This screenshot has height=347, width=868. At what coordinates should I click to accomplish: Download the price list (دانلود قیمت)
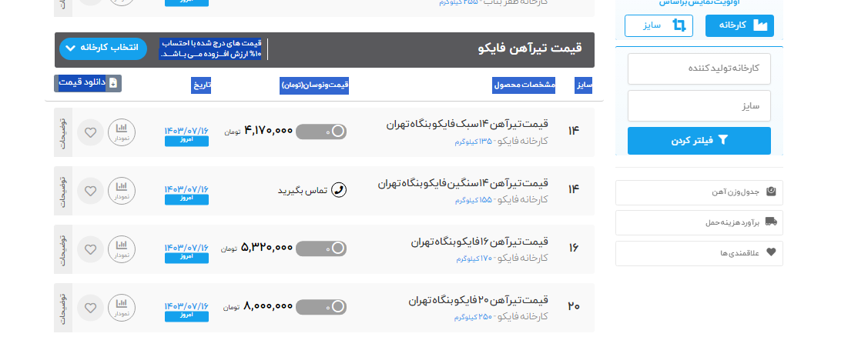click(x=88, y=83)
